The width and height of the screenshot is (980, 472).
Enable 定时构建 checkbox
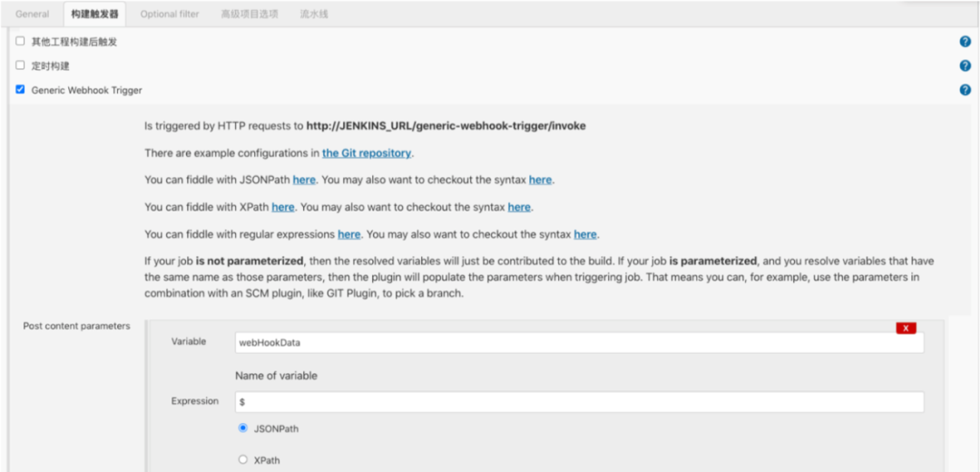click(x=20, y=65)
